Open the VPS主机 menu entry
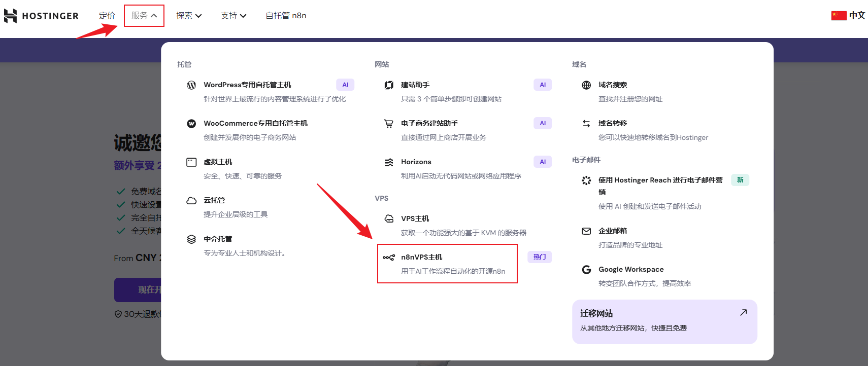This screenshot has height=366, width=868. [x=415, y=218]
